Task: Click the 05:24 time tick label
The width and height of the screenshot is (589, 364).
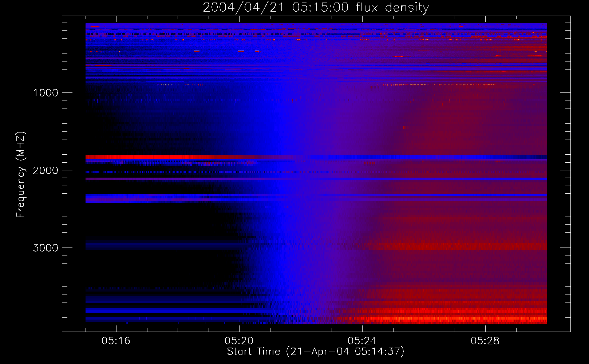Action: pos(362,341)
